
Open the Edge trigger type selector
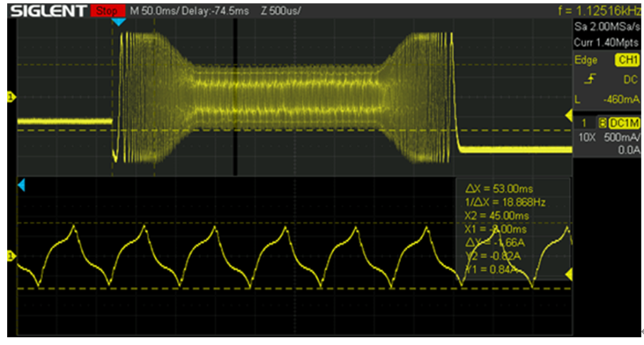585,60
